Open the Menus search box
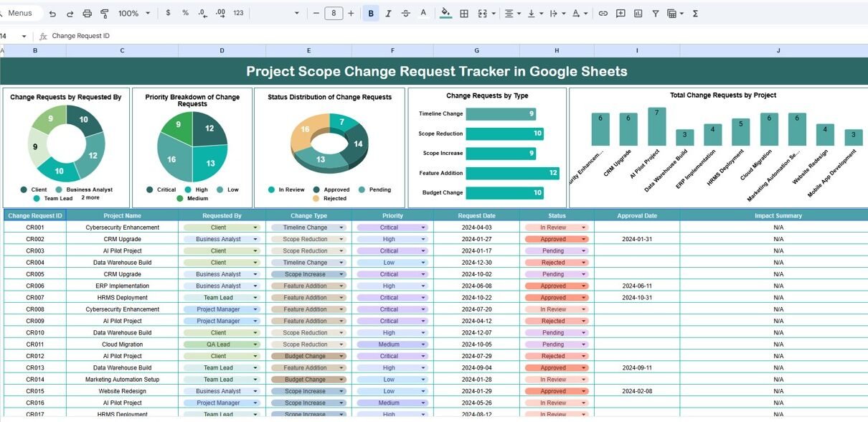Image resolution: width=868 pixels, height=422 pixels. 20,14
